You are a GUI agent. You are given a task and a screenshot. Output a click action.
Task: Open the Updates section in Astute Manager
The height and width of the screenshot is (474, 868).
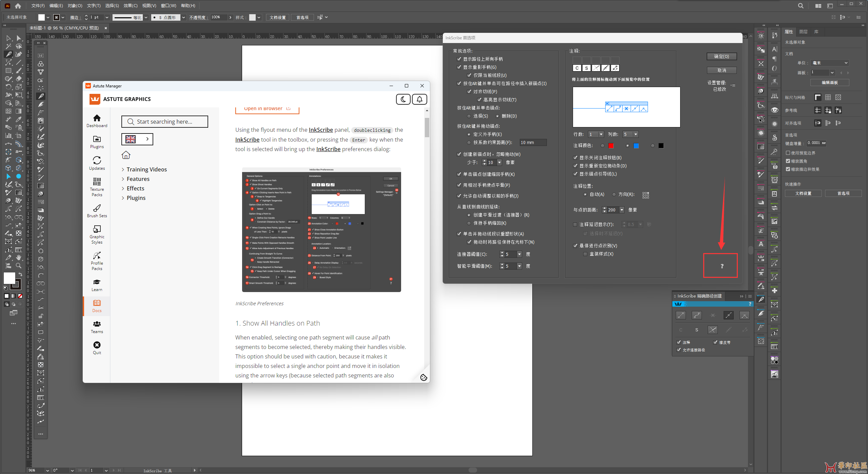pyautogui.click(x=97, y=163)
